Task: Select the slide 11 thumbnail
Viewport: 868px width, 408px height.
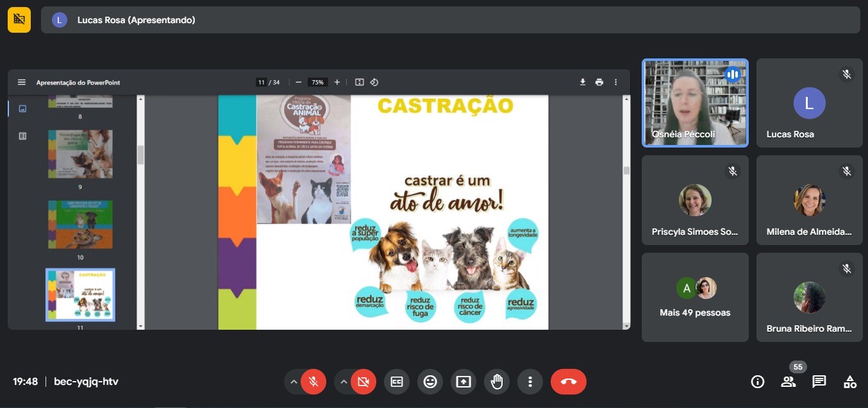Action: tap(80, 294)
